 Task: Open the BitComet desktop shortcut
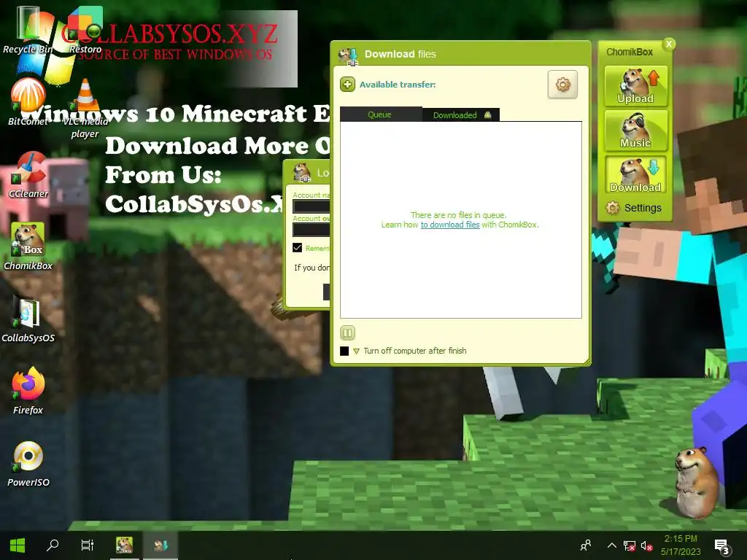tap(28, 102)
